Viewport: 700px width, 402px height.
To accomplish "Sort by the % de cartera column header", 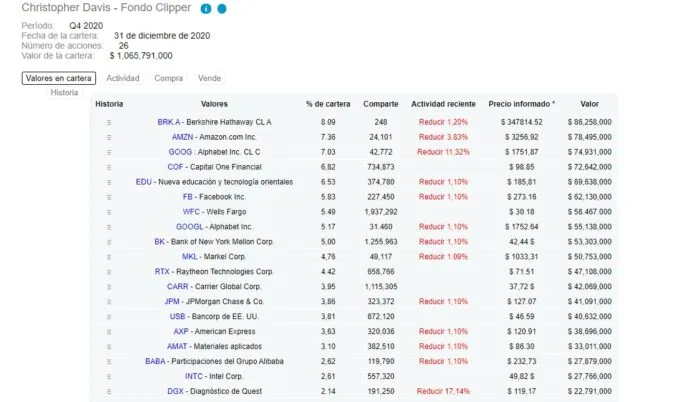I will (x=328, y=103).
